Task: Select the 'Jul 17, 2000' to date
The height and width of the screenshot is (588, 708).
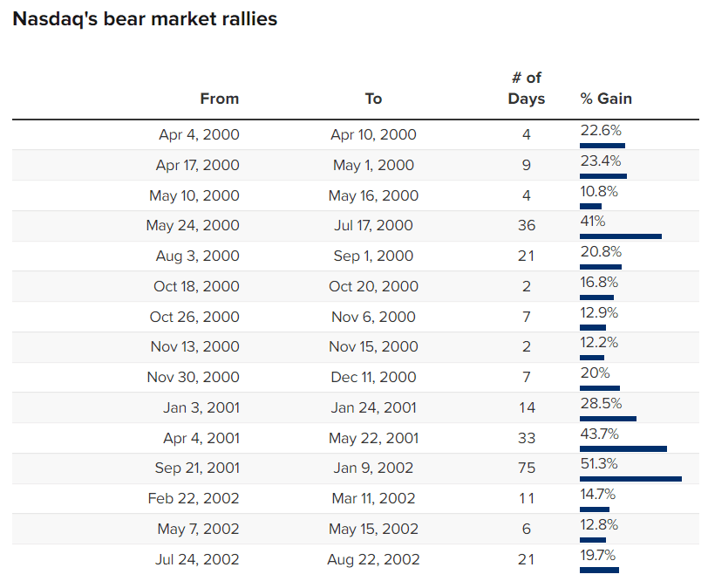Action: [x=373, y=226]
